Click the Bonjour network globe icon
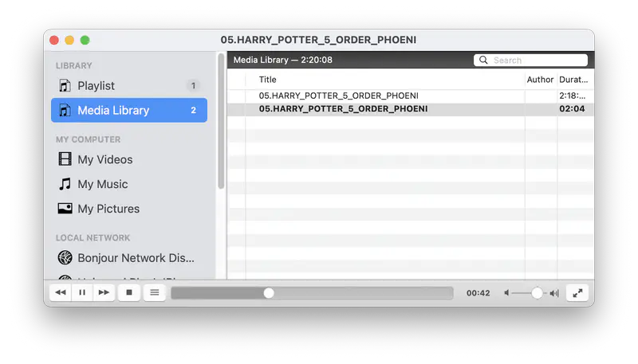The width and height of the screenshot is (638, 364). pyautogui.click(x=65, y=257)
